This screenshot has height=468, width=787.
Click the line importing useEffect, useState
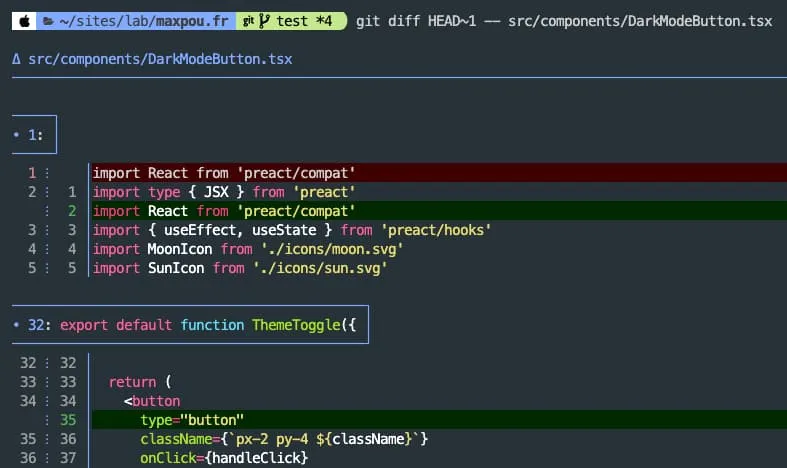point(292,230)
